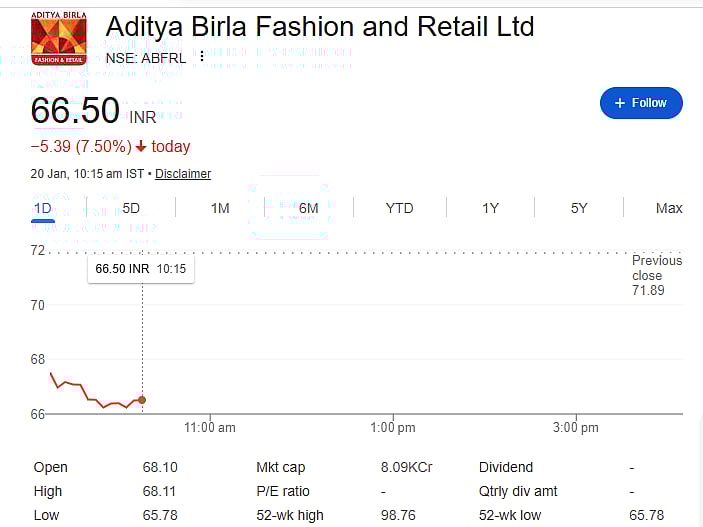Click the Previous close 71.89 label

[x=656, y=275]
